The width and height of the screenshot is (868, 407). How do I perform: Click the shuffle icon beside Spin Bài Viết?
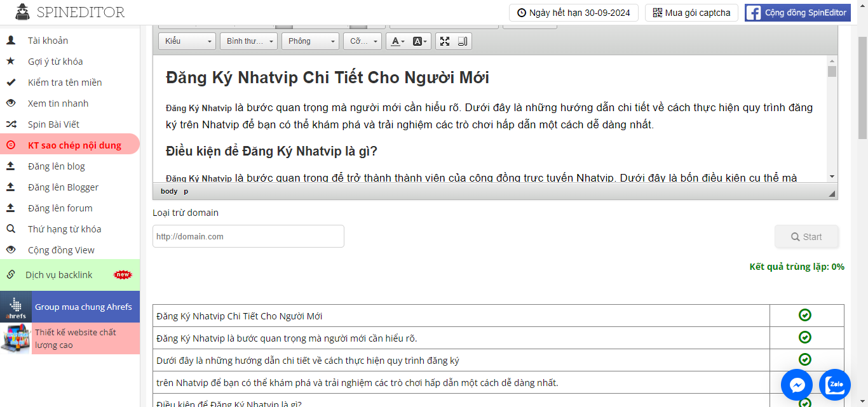click(x=11, y=124)
